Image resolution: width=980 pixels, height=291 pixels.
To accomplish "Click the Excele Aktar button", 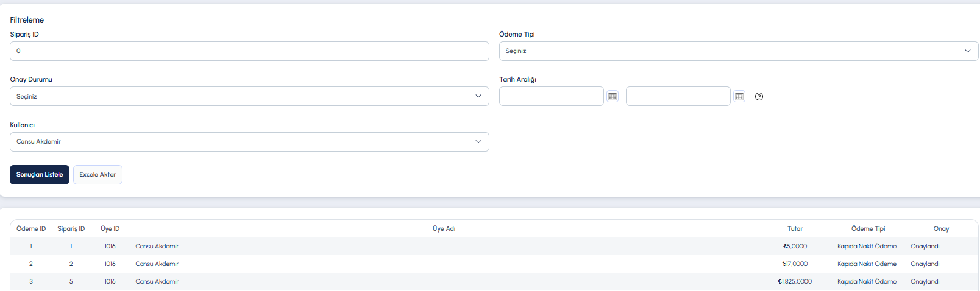I will coord(98,175).
